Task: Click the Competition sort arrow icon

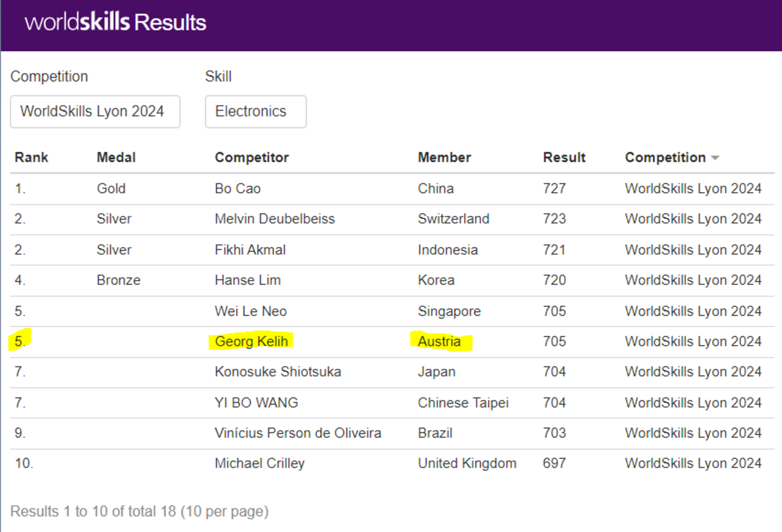Action: 715,158
